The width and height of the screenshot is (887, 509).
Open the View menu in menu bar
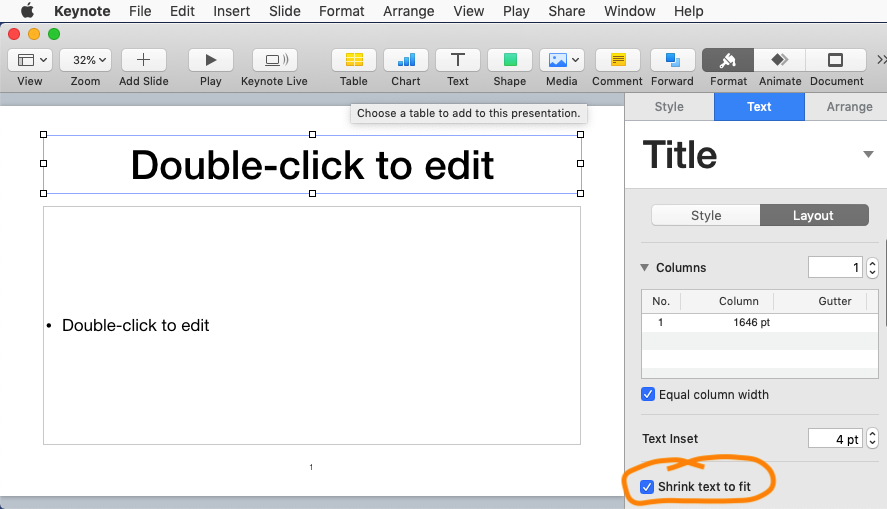pyautogui.click(x=468, y=11)
